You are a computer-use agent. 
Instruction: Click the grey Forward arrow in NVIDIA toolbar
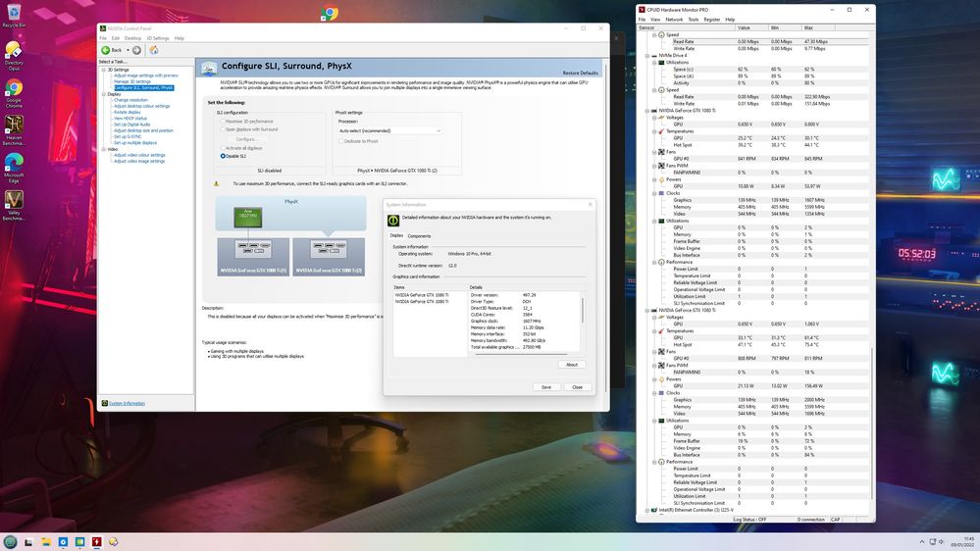[136, 50]
